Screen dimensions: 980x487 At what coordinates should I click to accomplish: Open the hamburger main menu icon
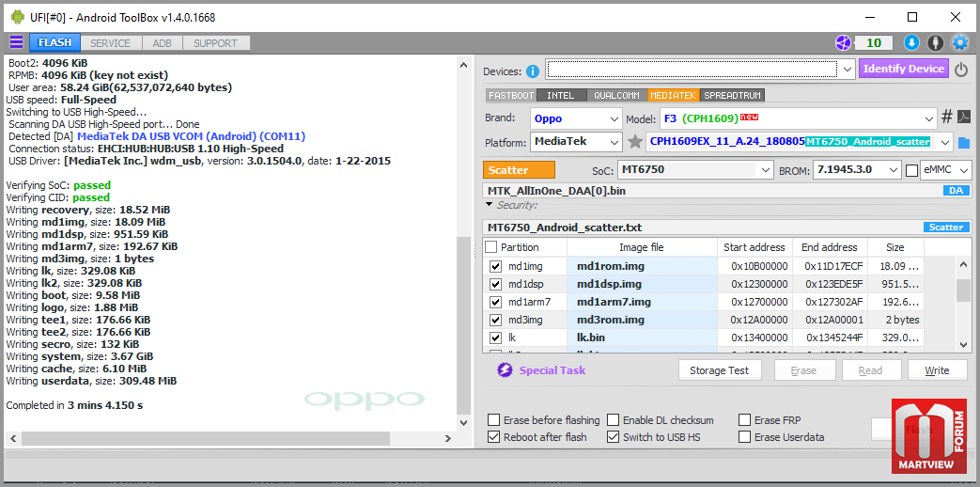(x=16, y=42)
